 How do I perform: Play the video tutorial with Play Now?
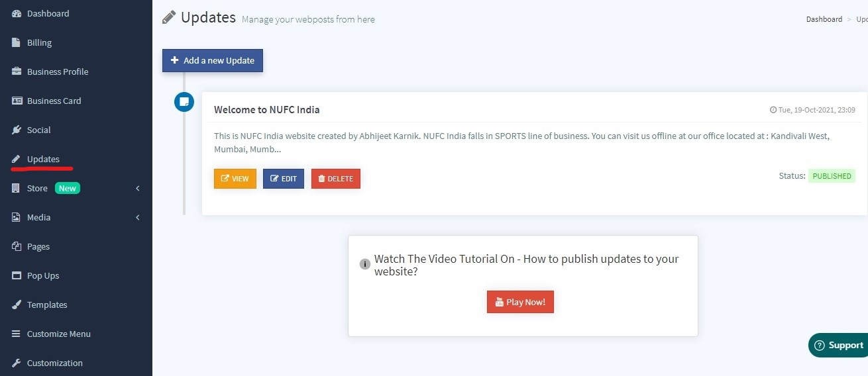click(x=520, y=302)
